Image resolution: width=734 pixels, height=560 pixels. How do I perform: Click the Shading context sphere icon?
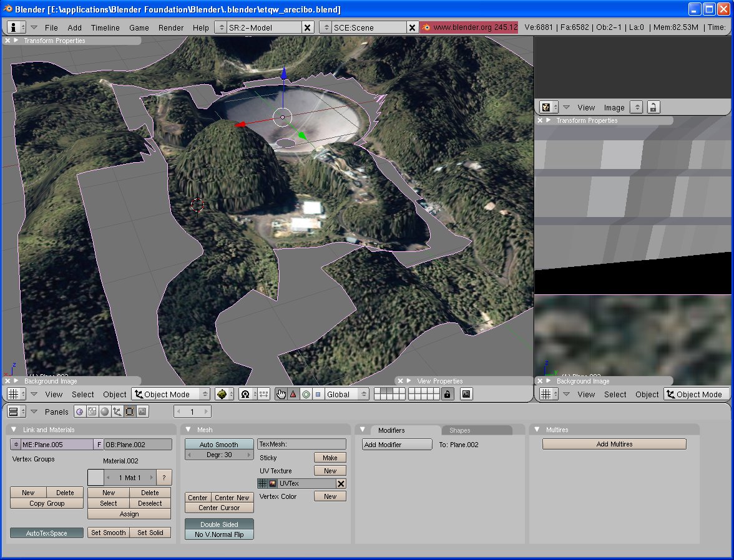point(105,412)
